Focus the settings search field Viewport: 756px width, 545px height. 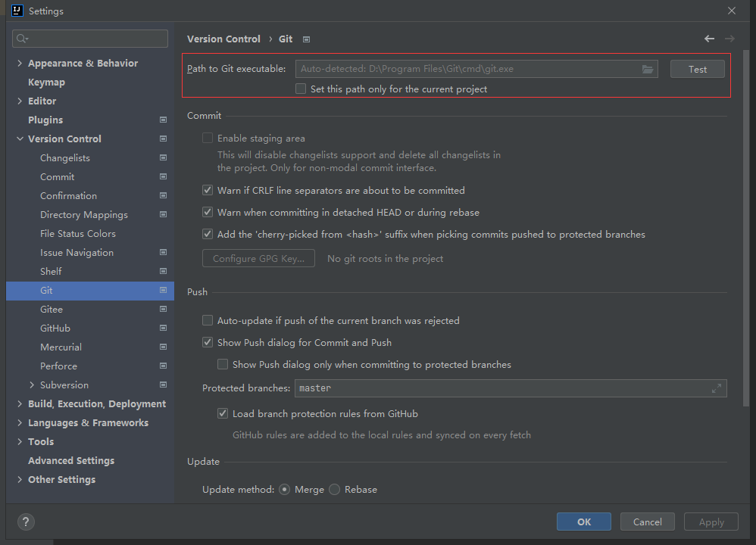click(90, 39)
